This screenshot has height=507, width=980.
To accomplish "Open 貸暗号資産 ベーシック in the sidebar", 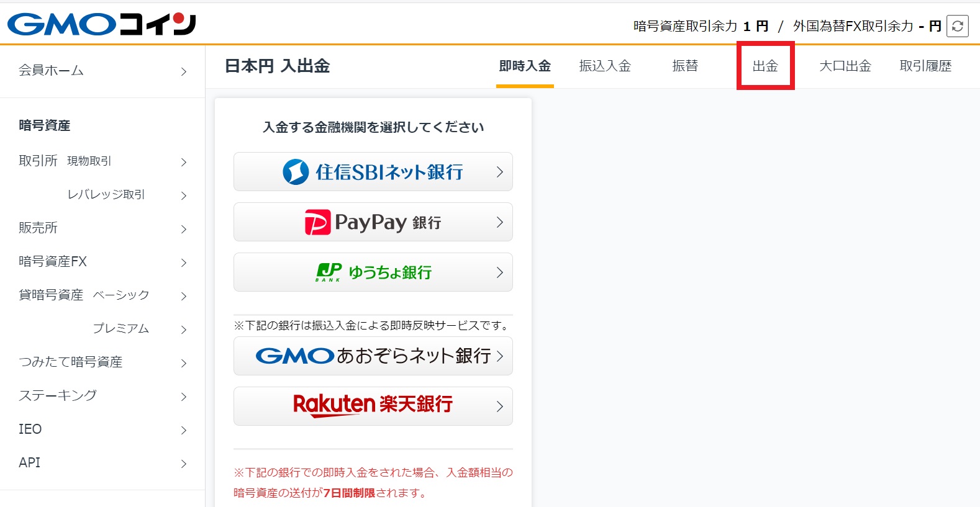I will (102, 295).
